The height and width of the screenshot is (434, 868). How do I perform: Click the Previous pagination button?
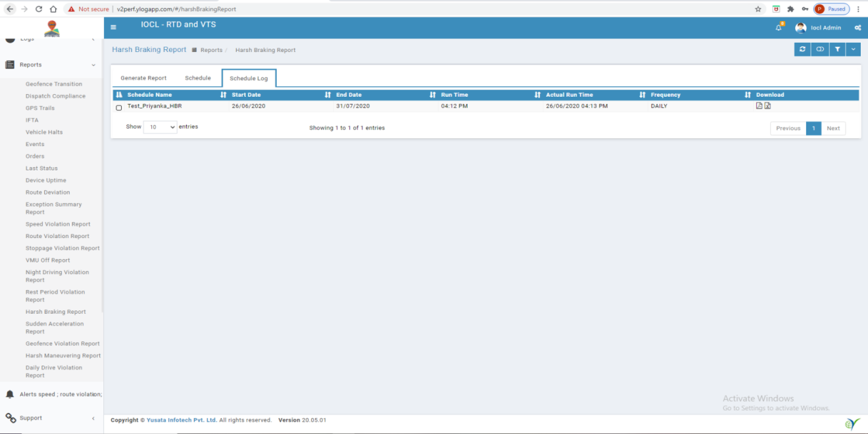point(788,128)
